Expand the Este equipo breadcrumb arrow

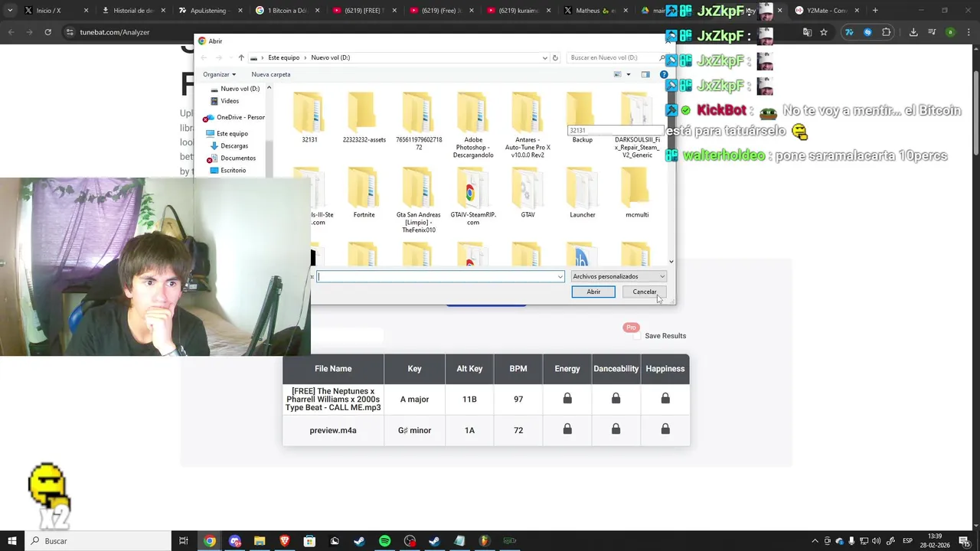click(305, 57)
